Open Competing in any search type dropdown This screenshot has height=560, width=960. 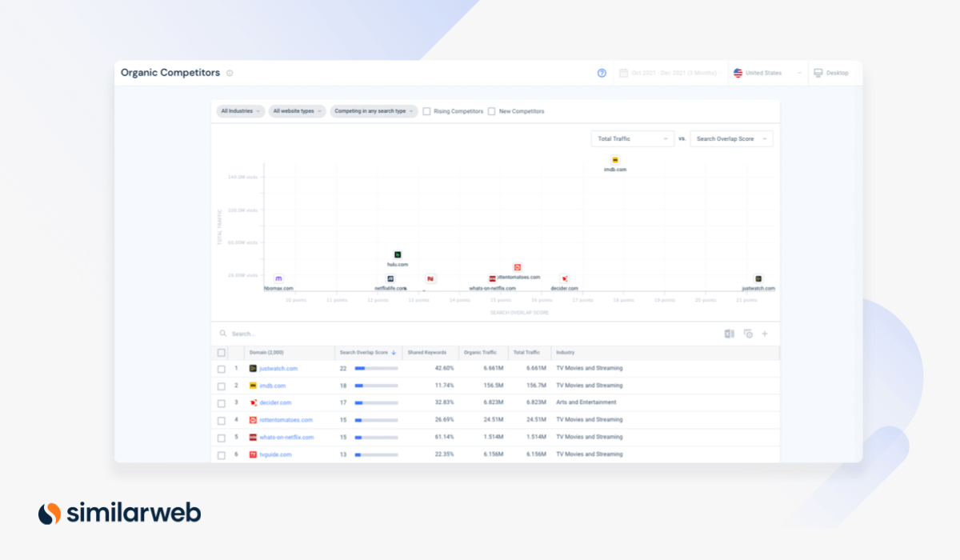374,111
